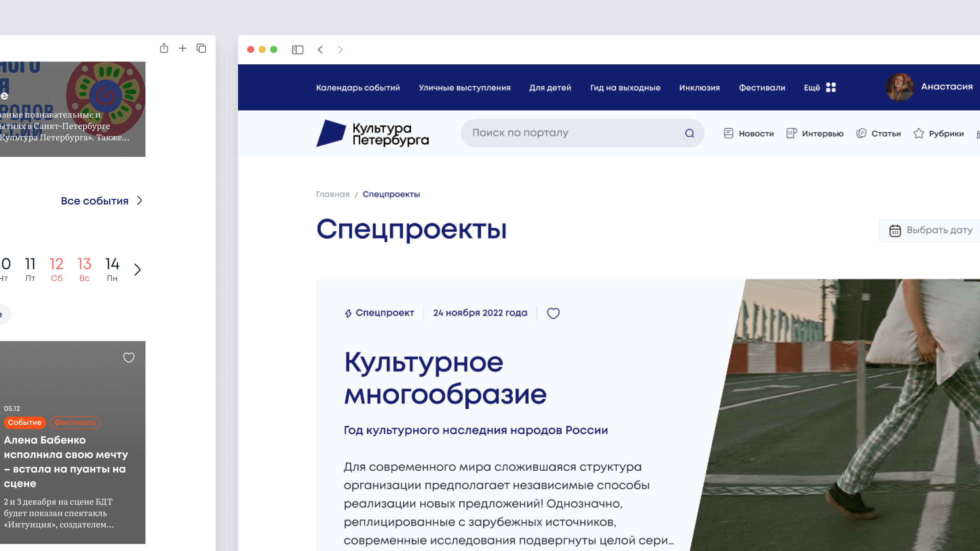This screenshot has height=551, width=980.
Task: Click Поиск по порталу search field
Action: click(x=582, y=133)
